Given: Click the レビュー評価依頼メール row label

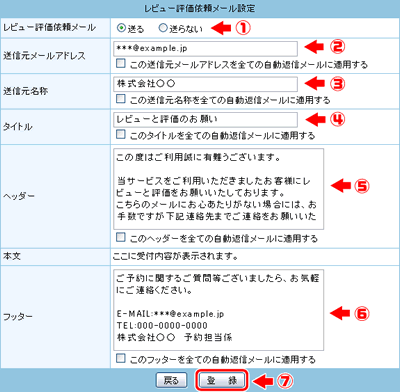Looking at the screenshot, I should [49, 27].
